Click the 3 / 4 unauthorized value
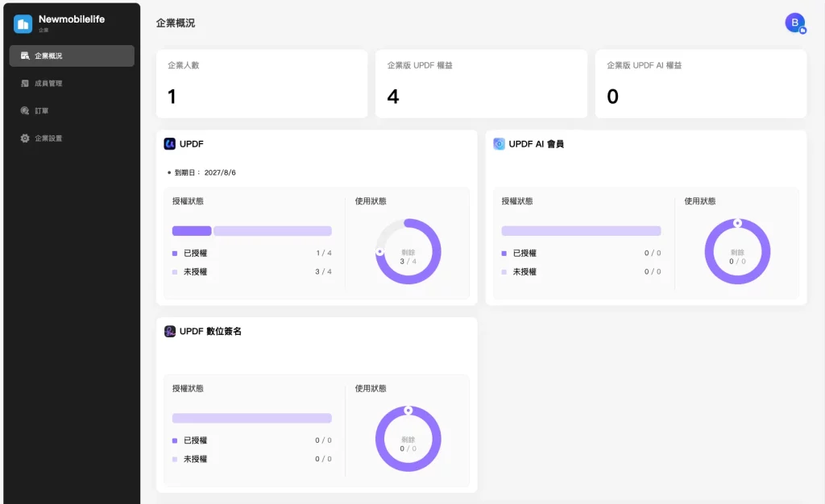Image resolution: width=825 pixels, height=504 pixels. 324,271
